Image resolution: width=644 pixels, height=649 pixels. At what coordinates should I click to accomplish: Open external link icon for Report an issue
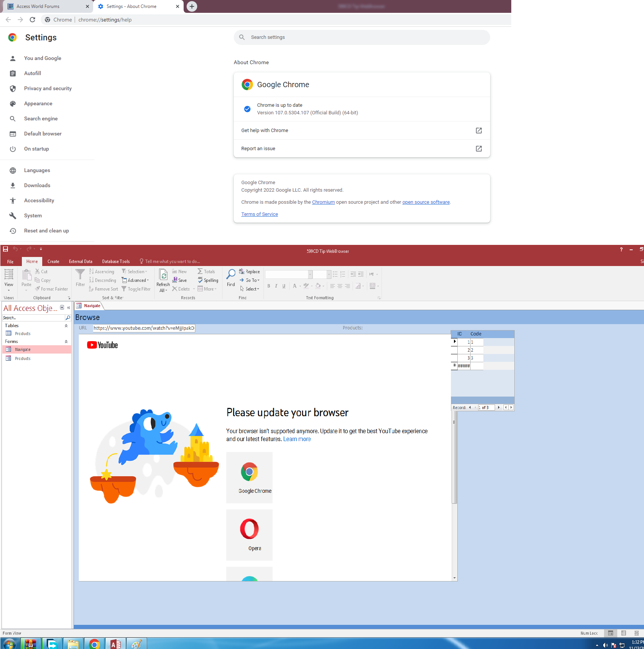pos(479,148)
